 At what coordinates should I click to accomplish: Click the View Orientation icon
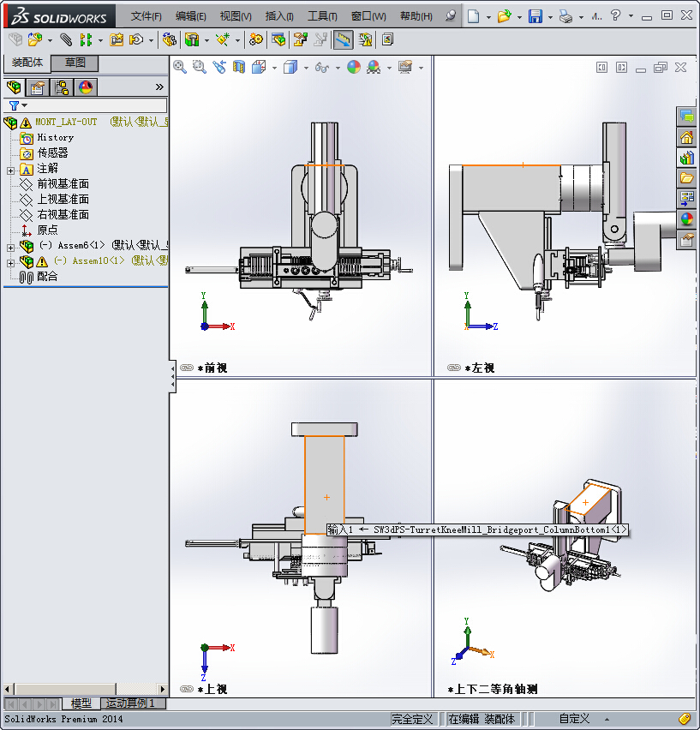coord(259,67)
